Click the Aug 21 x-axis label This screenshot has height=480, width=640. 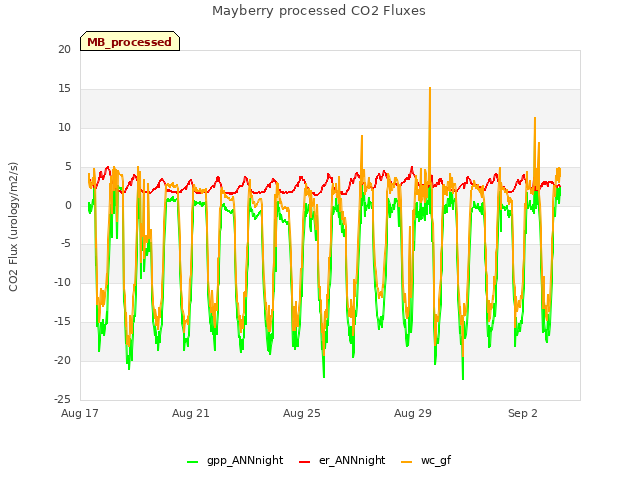coord(191,413)
